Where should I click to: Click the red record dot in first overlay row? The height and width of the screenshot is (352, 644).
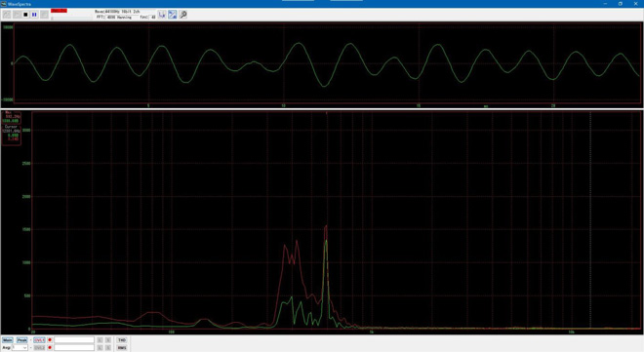[50, 339]
